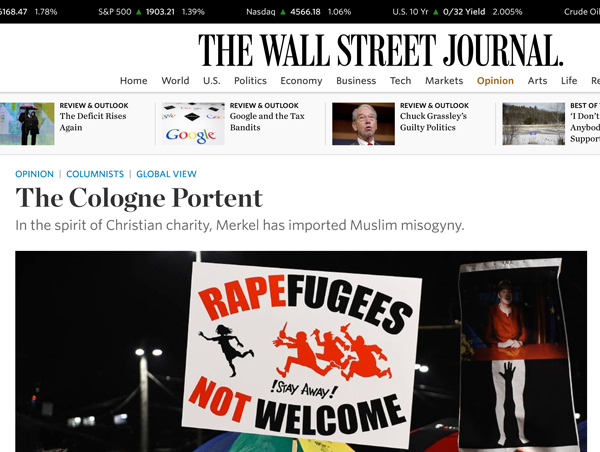Read 'Google and the Tax Bandits' headline
600x452 pixels.
click(267, 122)
